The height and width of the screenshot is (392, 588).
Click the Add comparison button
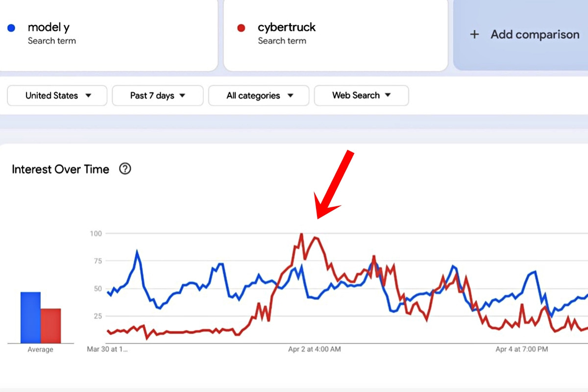(520, 34)
